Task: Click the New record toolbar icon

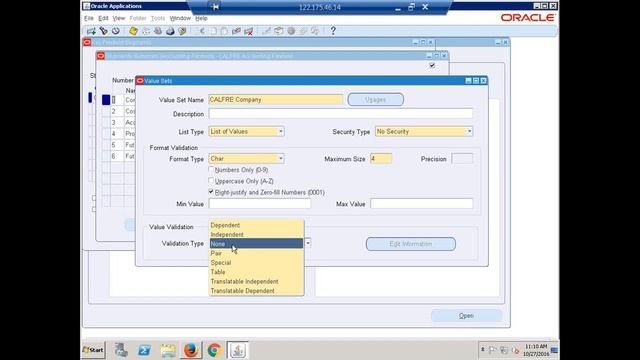Action: pyautogui.click(x=91, y=31)
